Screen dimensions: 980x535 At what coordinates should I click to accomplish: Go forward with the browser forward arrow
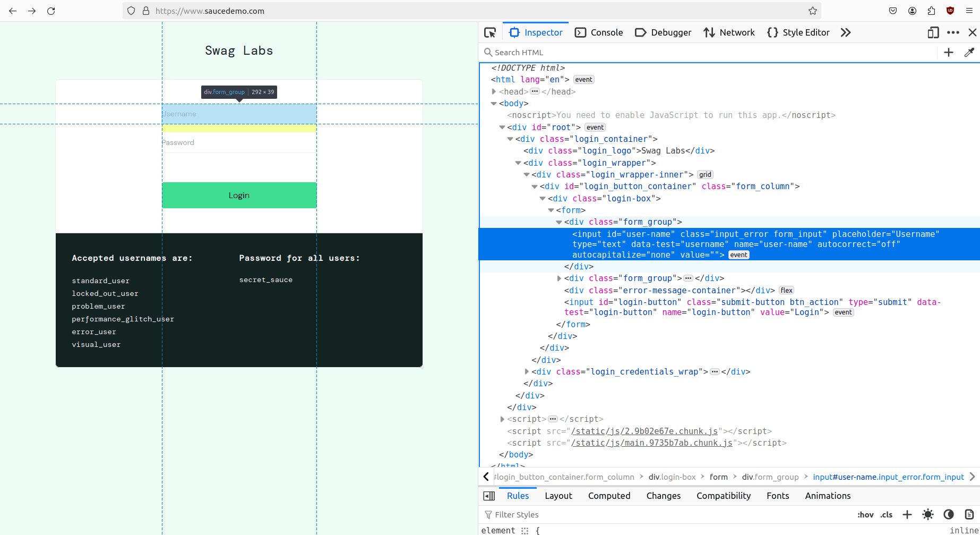click(x=32, y=11)
